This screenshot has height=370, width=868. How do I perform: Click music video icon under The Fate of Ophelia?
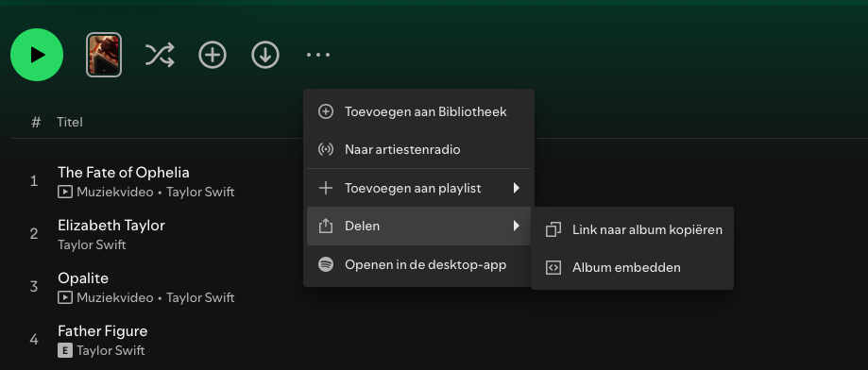coord(65,192)
